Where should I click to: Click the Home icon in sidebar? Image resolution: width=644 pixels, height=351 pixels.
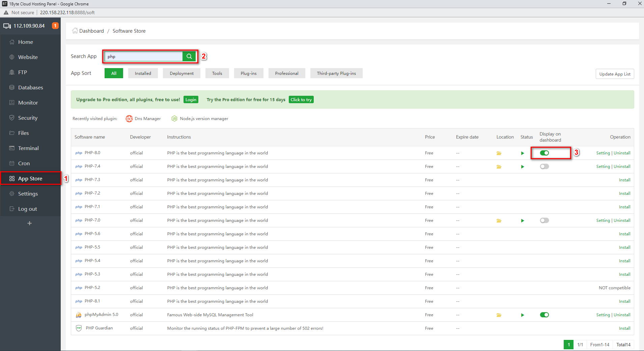12,42
